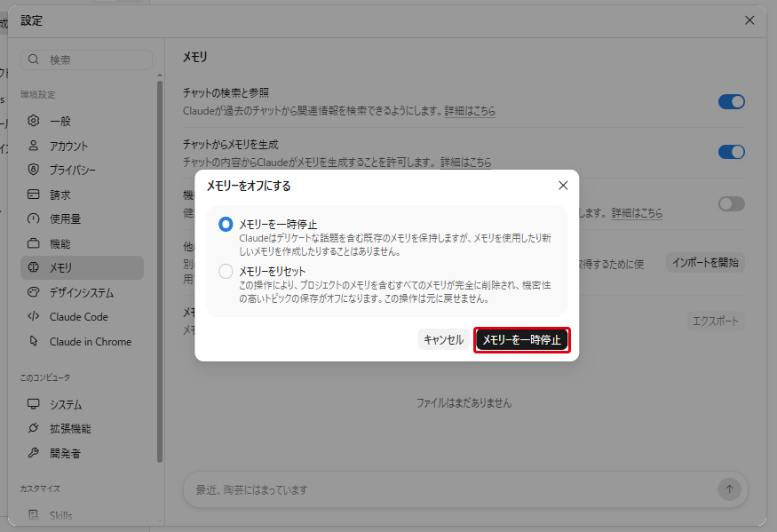Select the メモリーを一時停止 radio option
Image resolution: width=777 pixels, height=532 pixels.
pos(226,224)
